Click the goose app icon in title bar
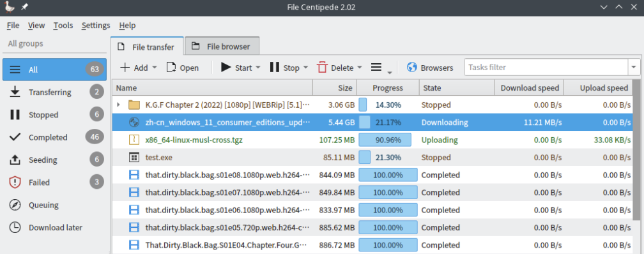Image resolution: width=644 pixels, height=254 pixels. pos(9,7)
